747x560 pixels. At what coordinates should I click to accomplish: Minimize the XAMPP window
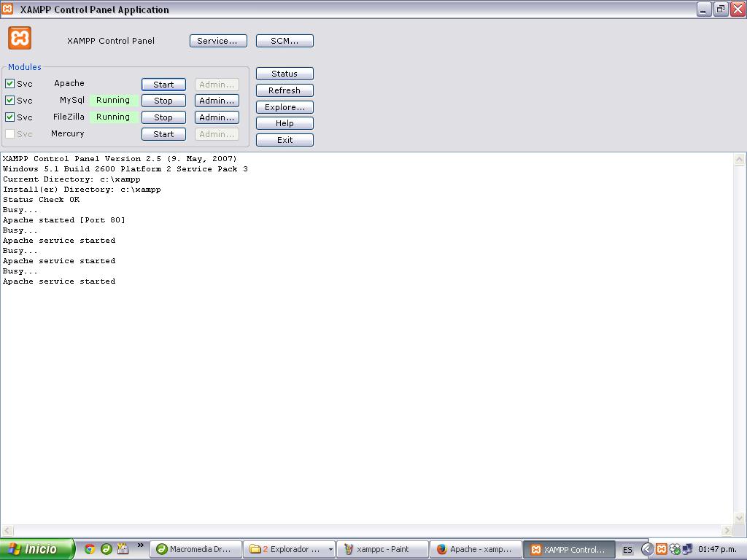[704, 9]
